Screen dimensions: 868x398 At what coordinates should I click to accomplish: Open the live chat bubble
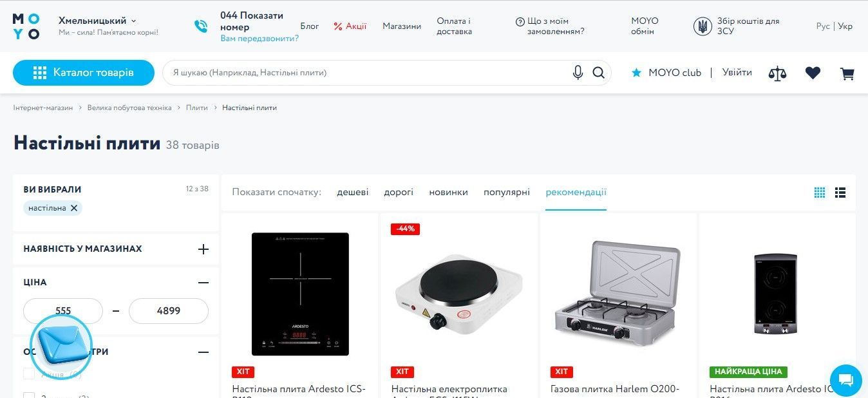845,380
